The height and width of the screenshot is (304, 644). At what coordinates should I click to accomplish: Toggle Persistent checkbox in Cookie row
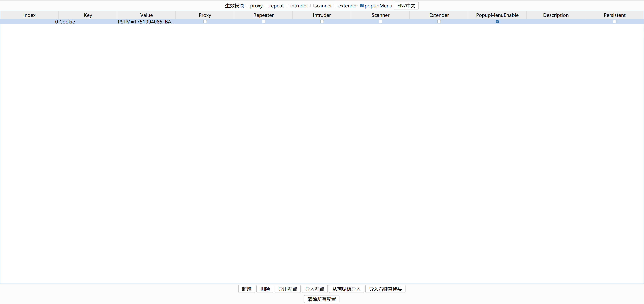614,22
